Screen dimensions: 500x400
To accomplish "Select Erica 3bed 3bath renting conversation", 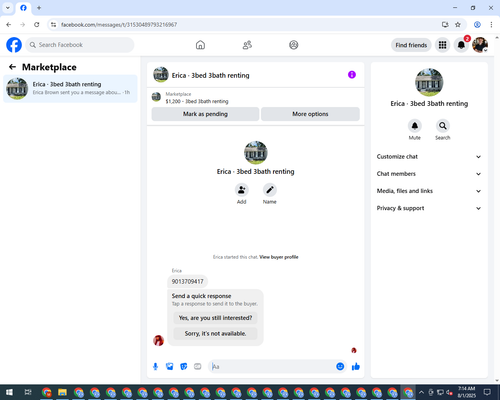I will tap(70, 88).
